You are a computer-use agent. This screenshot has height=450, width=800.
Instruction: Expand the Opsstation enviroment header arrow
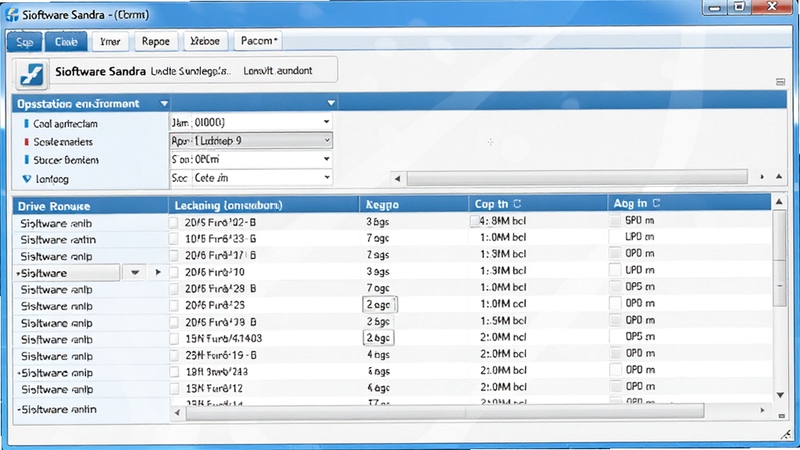click(164, 104)
